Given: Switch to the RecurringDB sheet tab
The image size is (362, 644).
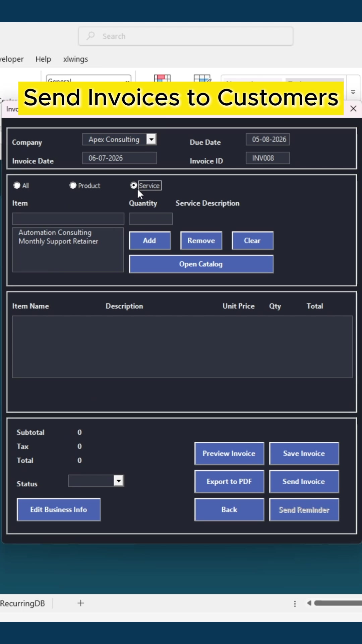Looking at the screenshot, I should click(x=22, y=603).
